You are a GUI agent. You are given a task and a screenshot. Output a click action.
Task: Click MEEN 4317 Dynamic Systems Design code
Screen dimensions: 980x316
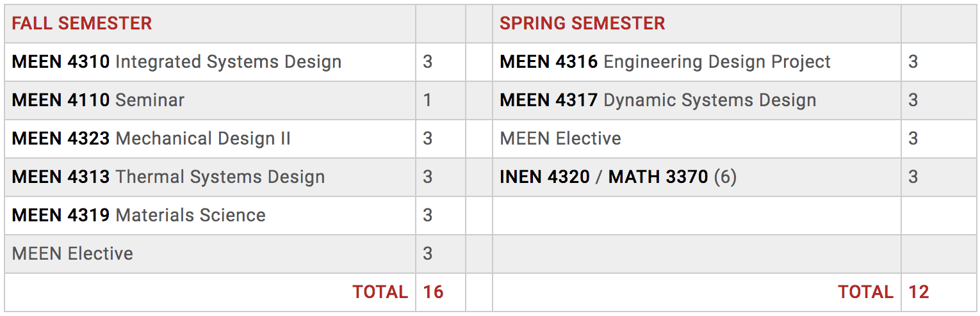click(x=548, y=100)
